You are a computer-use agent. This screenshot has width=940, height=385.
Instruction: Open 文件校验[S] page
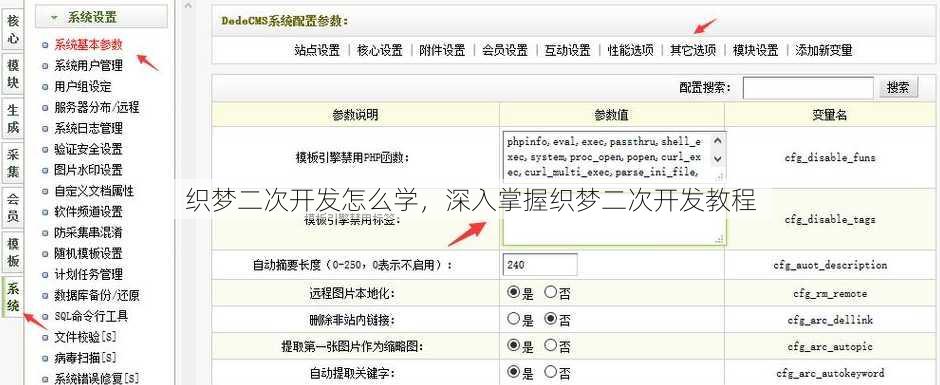(85, 337)
